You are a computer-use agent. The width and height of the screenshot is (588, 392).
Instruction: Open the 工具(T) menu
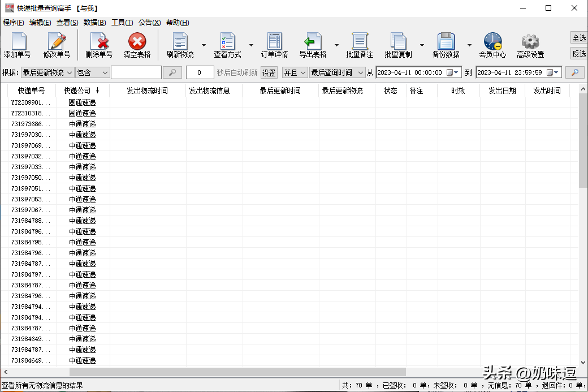click(122, 23)
